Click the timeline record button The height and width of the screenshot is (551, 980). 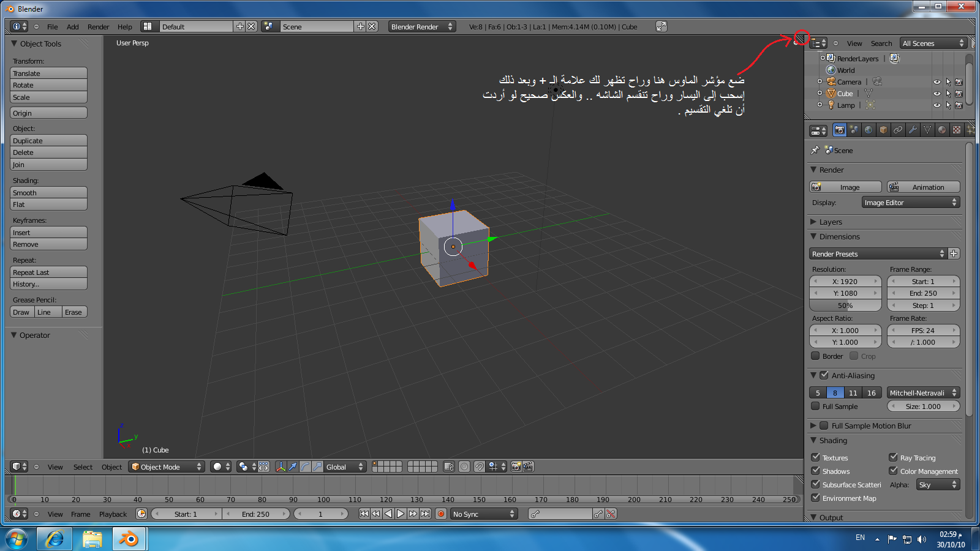pos(440,514)
